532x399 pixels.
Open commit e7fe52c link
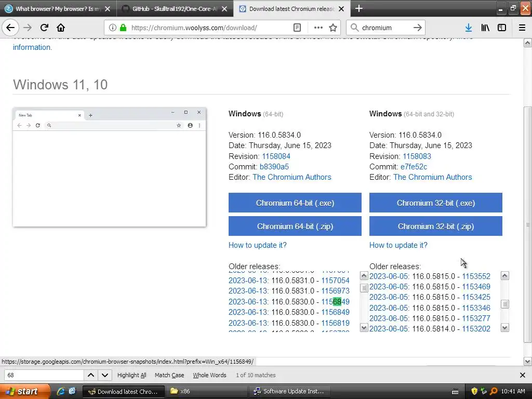[x=414, y=167]
